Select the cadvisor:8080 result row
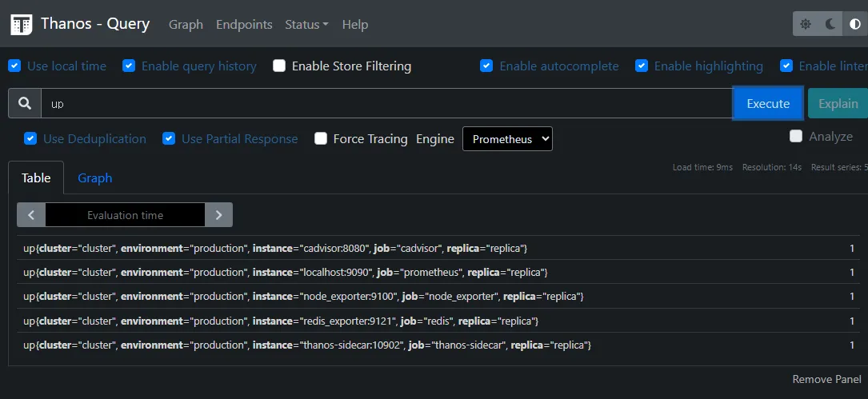 [x=438, y=248]
